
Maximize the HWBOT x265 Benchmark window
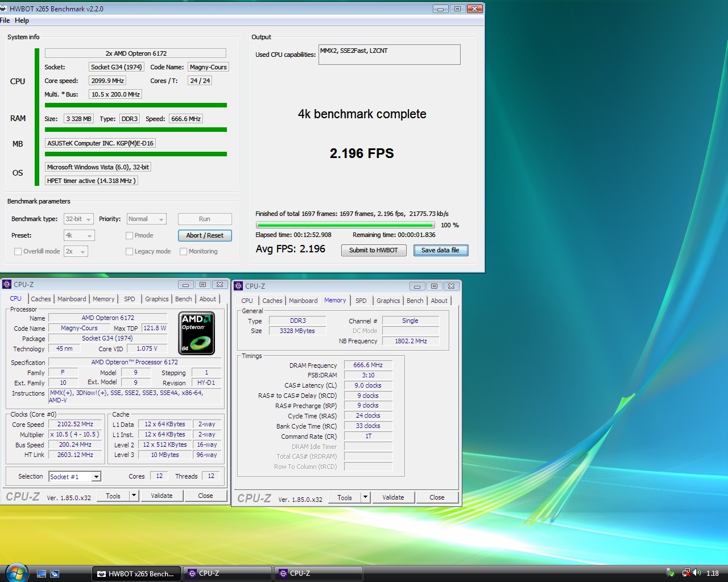[x=457, y=9]
